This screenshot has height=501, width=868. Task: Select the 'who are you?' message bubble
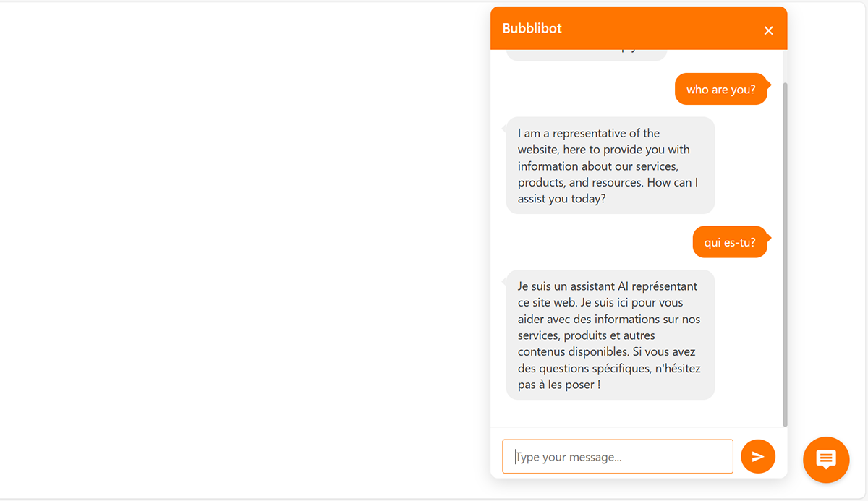pyautogui.click(x=720, y=89)
